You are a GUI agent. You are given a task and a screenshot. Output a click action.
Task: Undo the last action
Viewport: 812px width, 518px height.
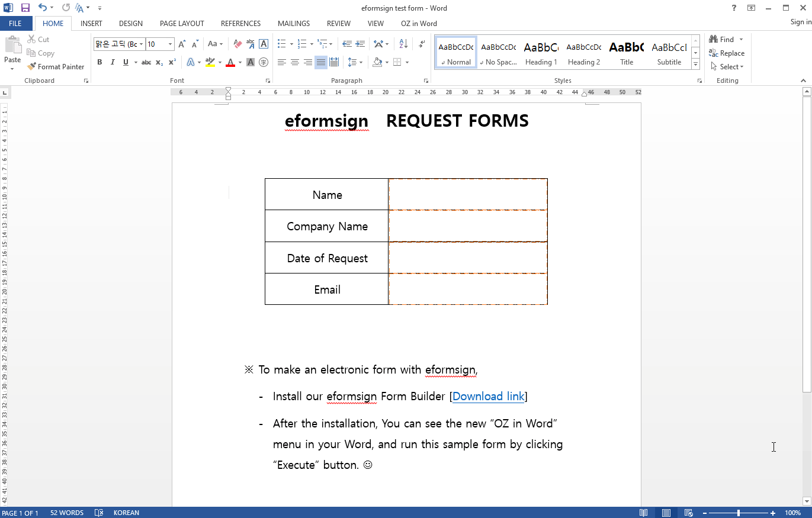pyautogui.click(x=42, y=8)
